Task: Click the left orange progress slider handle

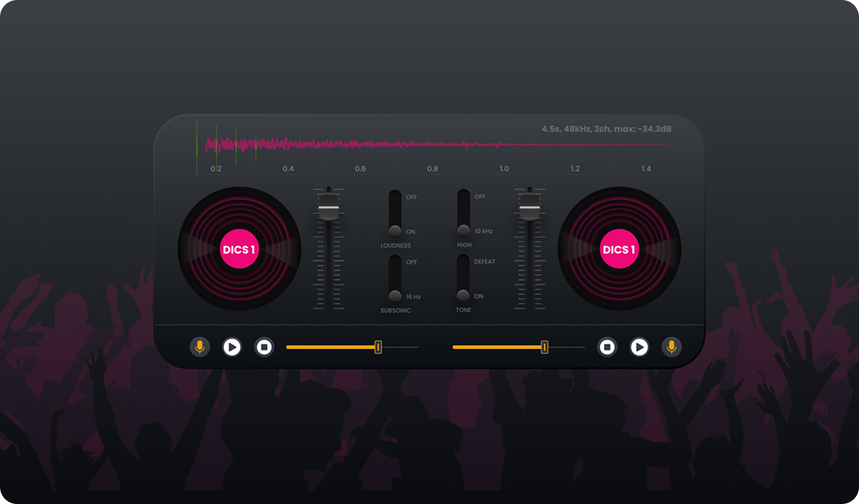Action: (378, 347)
